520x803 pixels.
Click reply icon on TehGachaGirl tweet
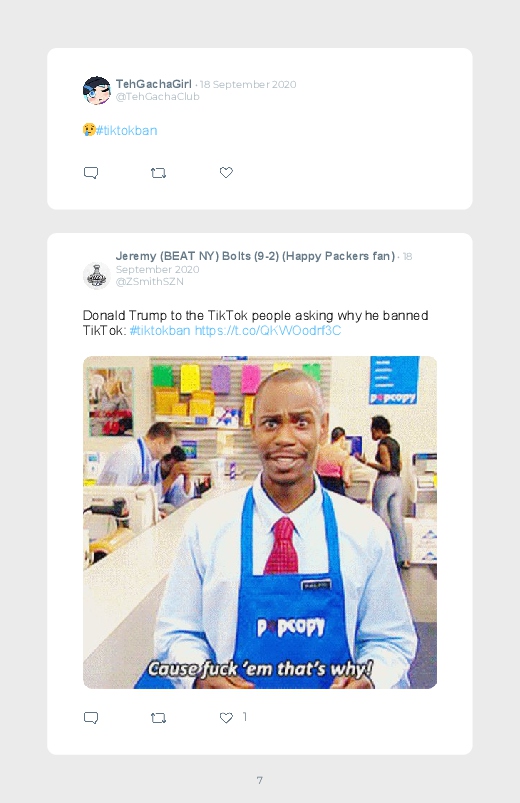point(91,173)
